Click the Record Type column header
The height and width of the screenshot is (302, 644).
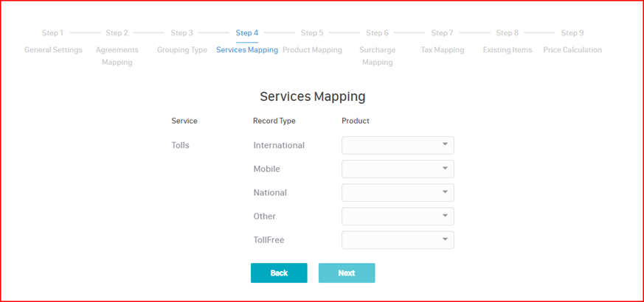point(274,121)
